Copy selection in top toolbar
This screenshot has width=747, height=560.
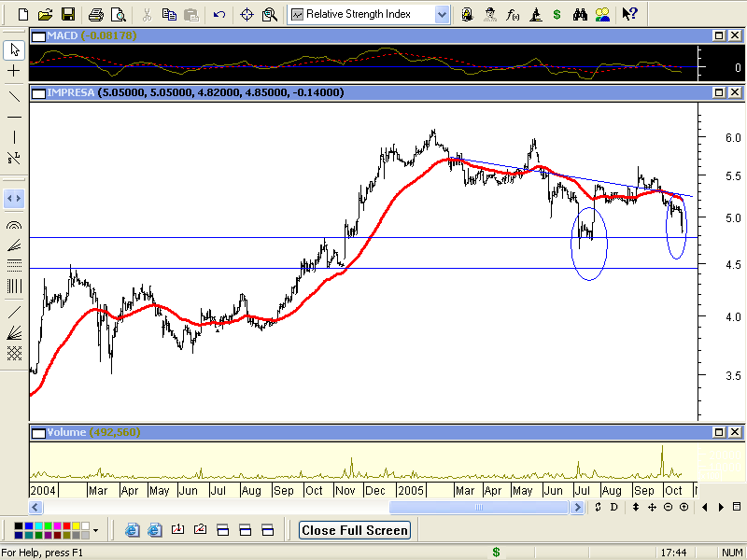169,15
